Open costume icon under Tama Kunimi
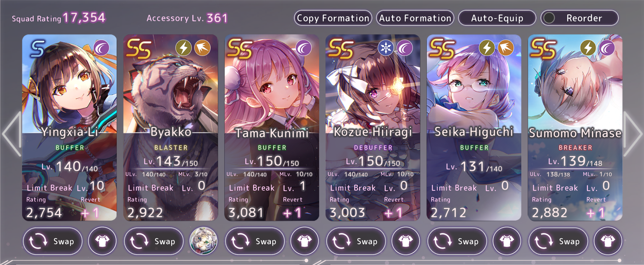This screenshot has width=644, height=265. [x=304, y=241]
